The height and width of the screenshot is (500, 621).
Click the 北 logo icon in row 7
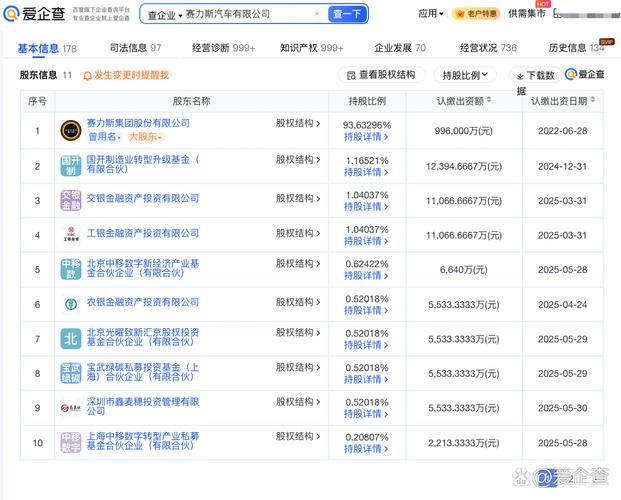(71, 339)
